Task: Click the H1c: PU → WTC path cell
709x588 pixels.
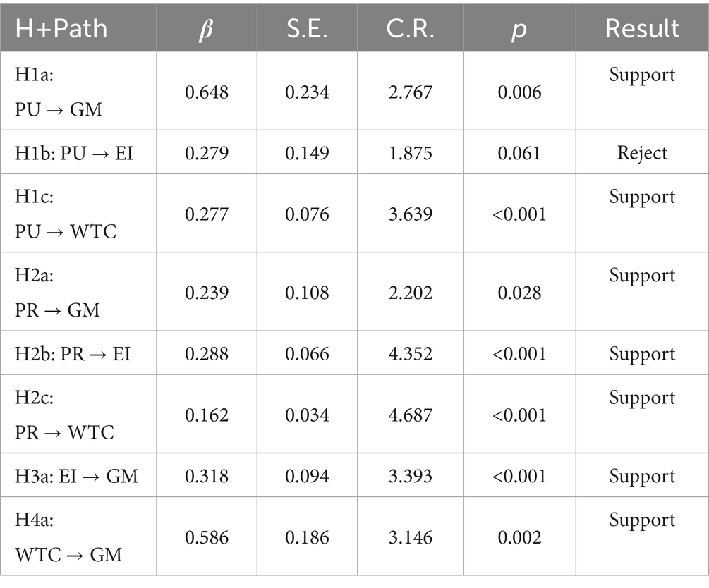Action: click(x=64, y=214)
